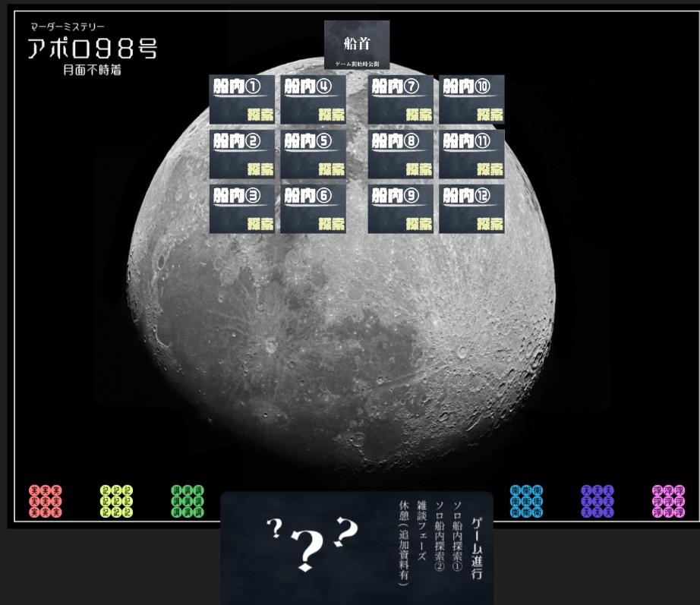Open the 船内② search card

[x=242, y=154]
